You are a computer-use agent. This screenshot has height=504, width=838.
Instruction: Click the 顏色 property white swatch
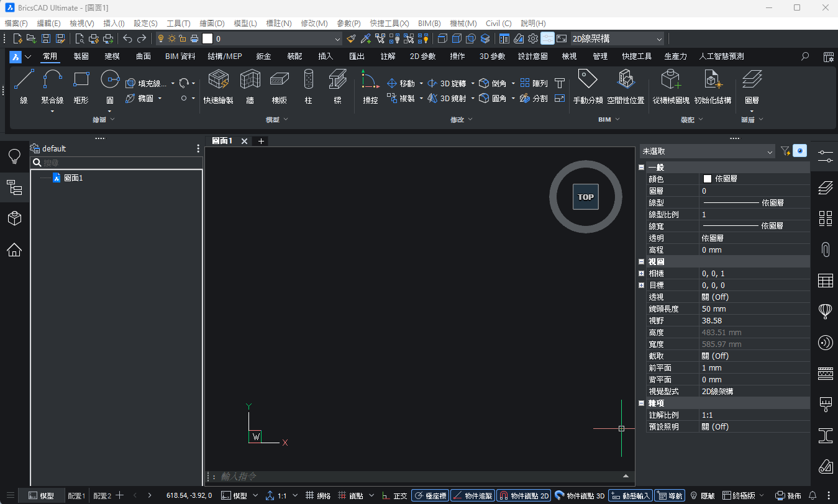[707, 179]
